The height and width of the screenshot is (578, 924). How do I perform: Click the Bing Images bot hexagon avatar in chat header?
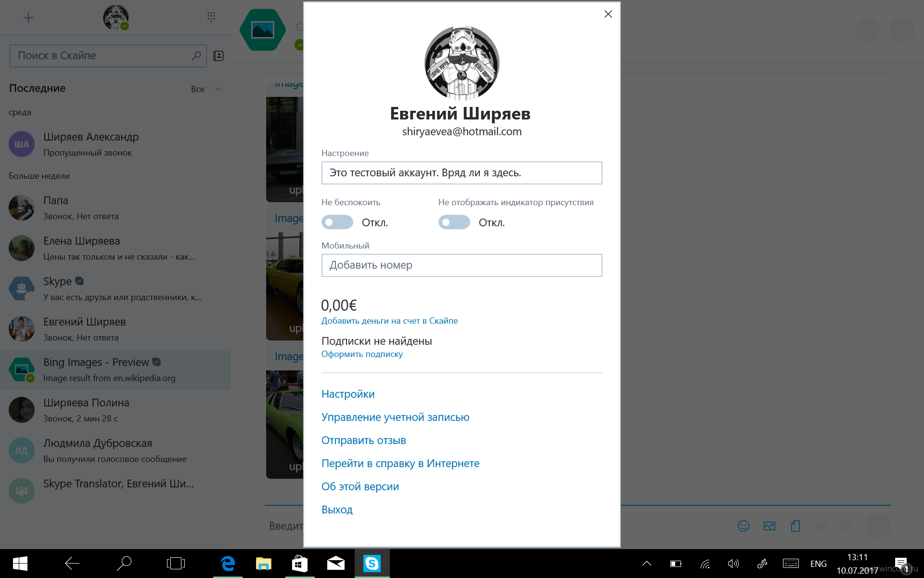[x=263, y=30]
